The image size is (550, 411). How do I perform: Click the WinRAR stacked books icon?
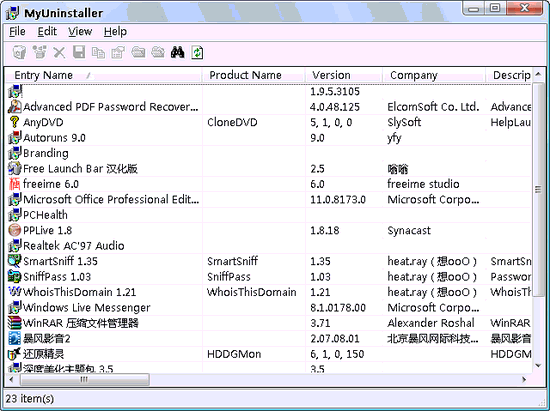(14, 323)
